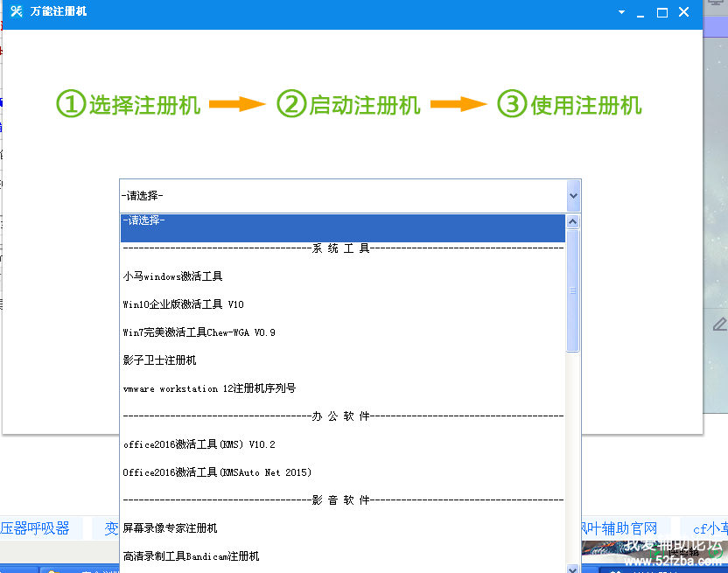Viewport: 728px width, 573px height.
Task: Pick Office2016激活工具(KMSAuto Net 2015)
Action: click(218, 472)
